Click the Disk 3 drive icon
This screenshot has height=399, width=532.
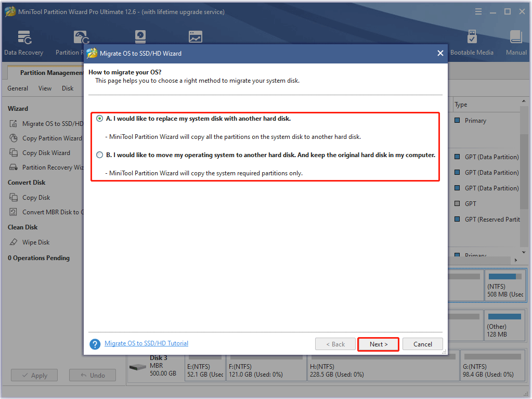click(137, 367)
